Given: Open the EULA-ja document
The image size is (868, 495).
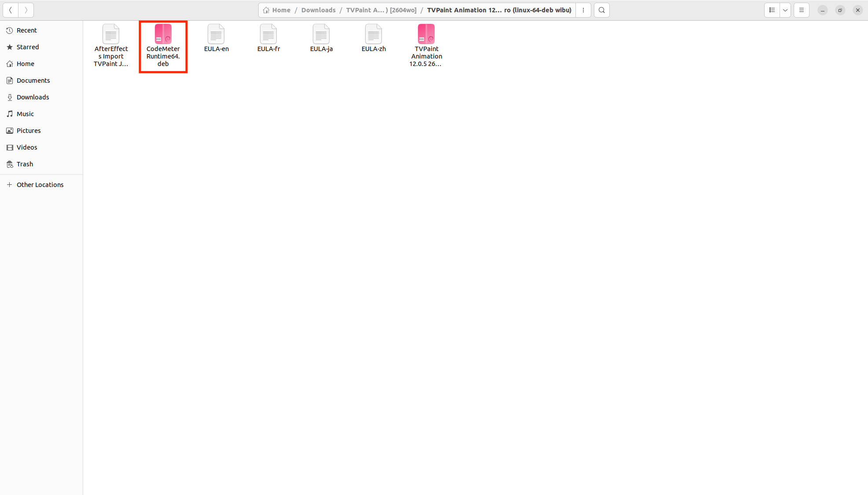Looking at the screenshot, I should click(321, 34).
